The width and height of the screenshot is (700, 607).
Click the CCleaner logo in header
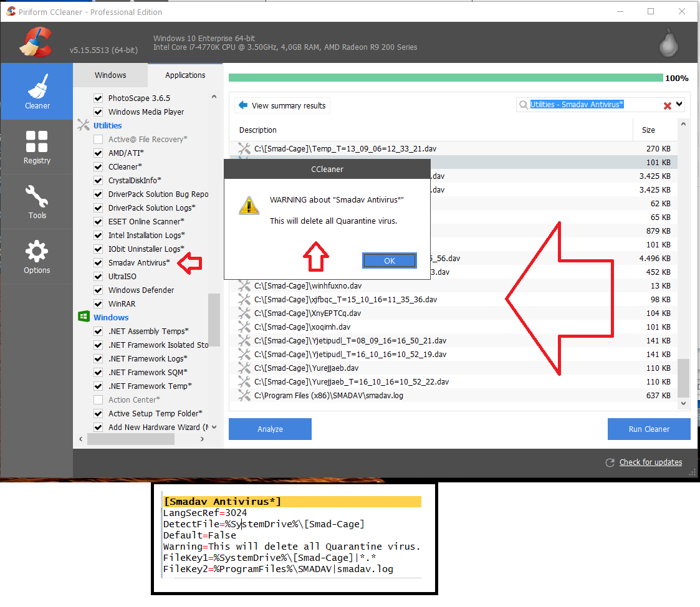36,42
